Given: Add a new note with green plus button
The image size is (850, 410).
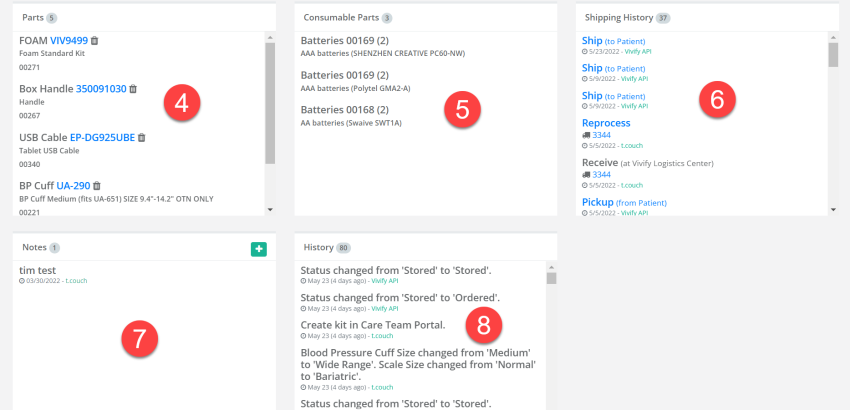Looking at the screenshot, I should [x=259, y=248].
